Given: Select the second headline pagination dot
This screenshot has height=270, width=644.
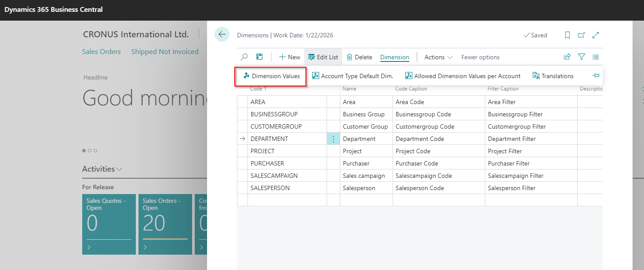Looking at the screenshot, I should [x=90, y=151].
